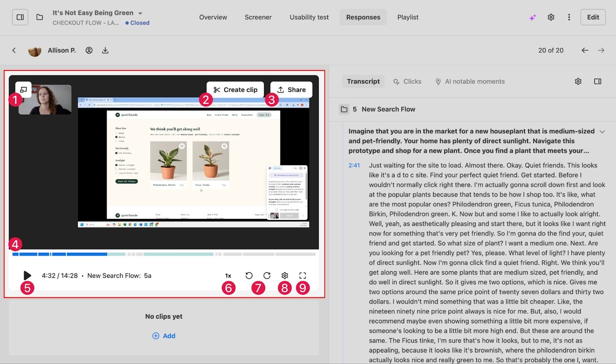Seek within the video progress timeline

[164, 254]
